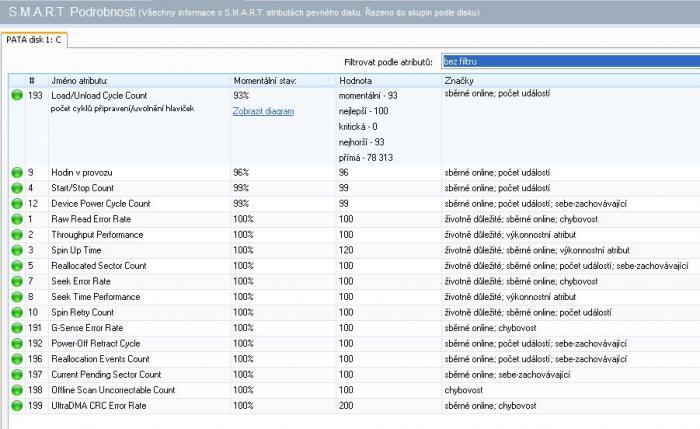Click green status icon for Raw Read Error Rate
Screen dimensions: 700x429
coord(16,219)
